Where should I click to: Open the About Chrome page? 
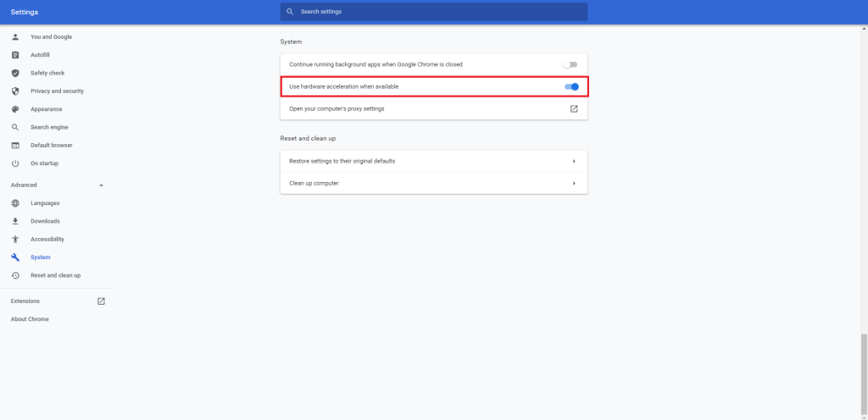click(30, 319)
